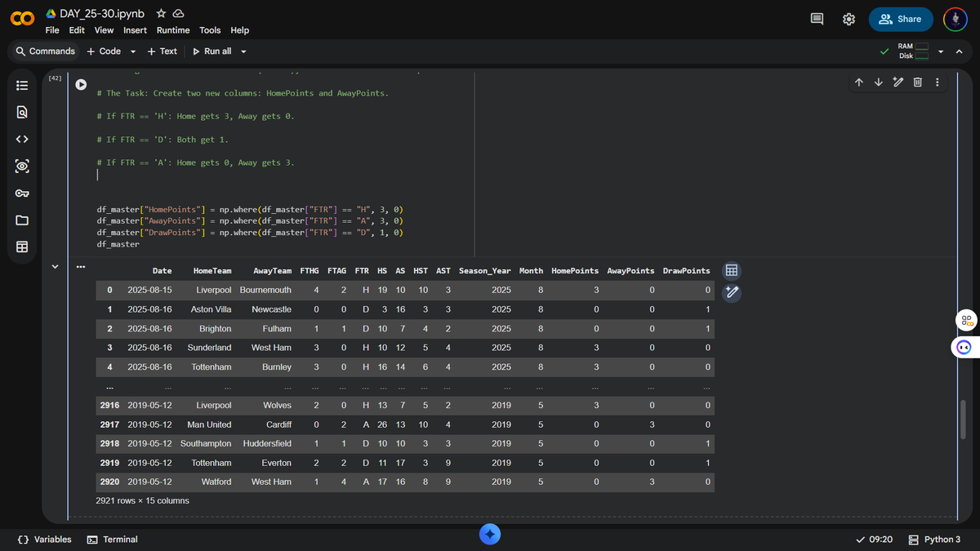This screenshot has height=551, width=980.
Task: Click the 2921 rows × 15 columns text
Action: coord(142,500)
